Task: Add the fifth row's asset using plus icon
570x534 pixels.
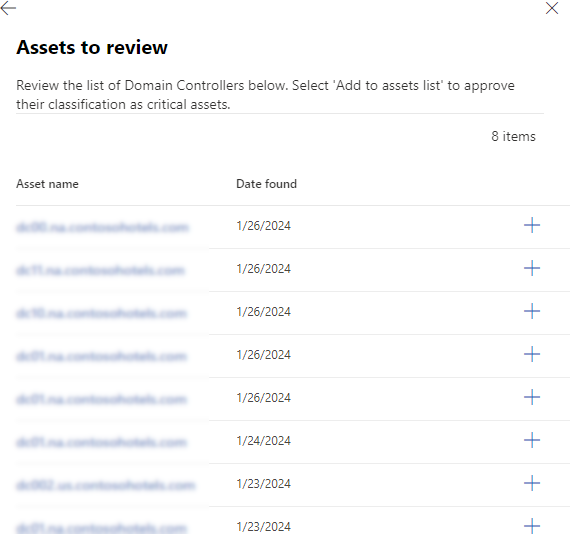Action: coord(531,397)
